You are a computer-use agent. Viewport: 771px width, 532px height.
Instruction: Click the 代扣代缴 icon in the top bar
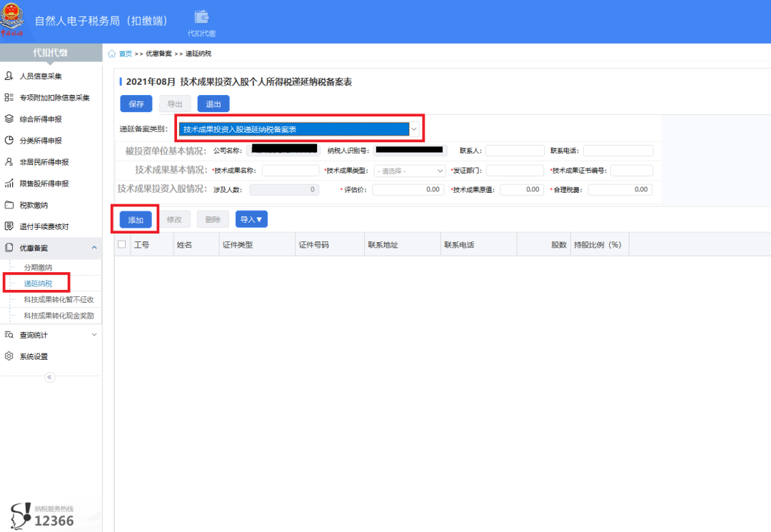pyautogui.click(x=201, y=21)
